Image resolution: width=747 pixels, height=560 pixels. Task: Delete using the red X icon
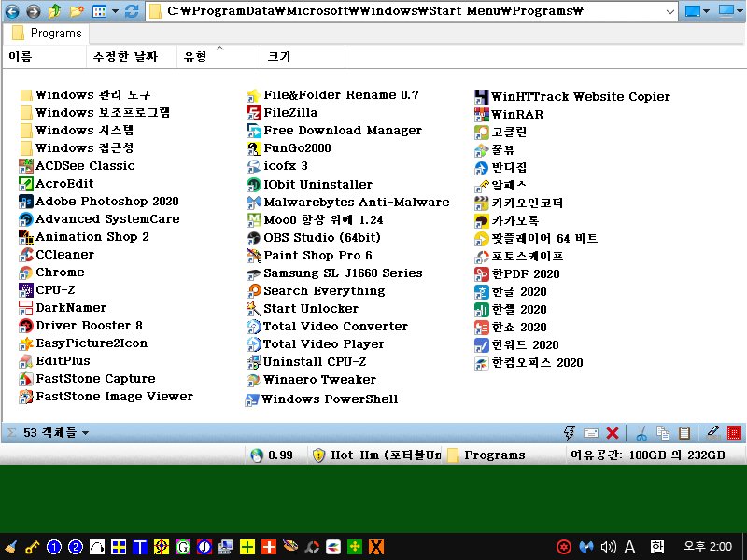point(613,433)
